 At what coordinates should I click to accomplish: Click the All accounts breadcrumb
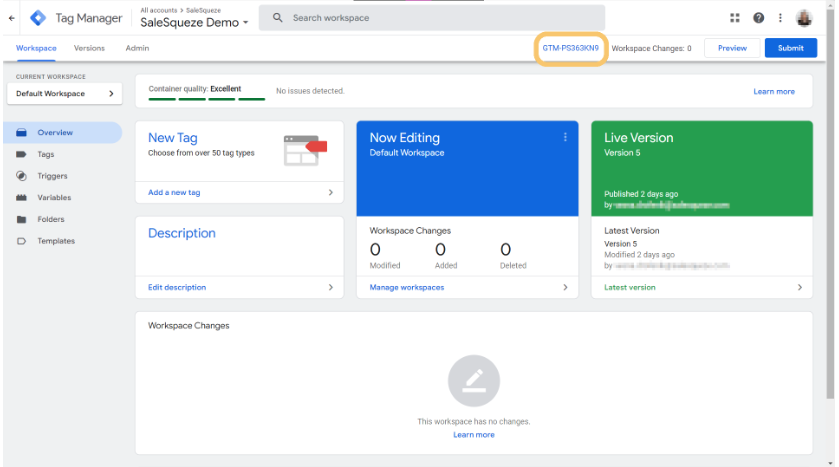click(x=158, y=10)
